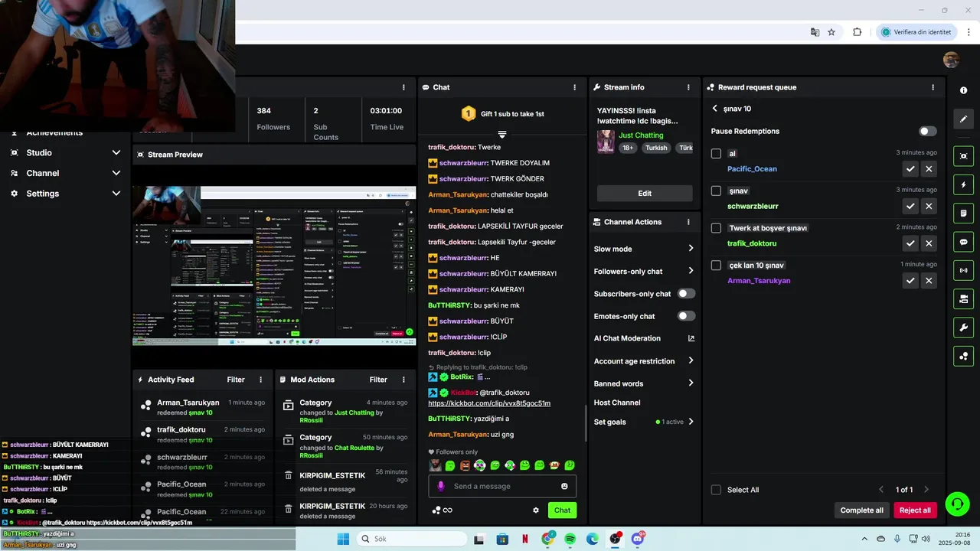
Task: Approve Pacific_Ocean's reward request with checkmark
Action: [910, 169]
